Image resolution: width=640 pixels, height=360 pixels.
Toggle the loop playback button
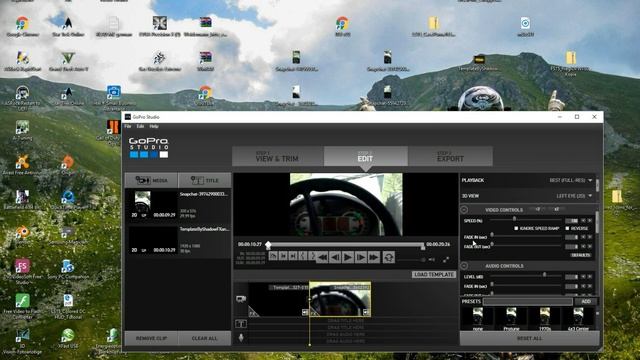pyautogui.click(x=389, y=258)
